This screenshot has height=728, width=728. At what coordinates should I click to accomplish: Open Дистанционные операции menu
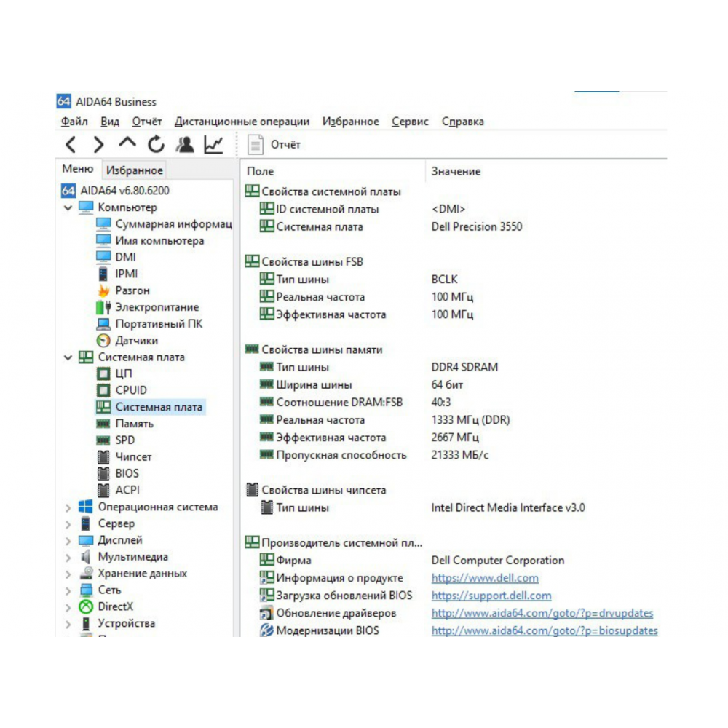pyautogui.click(x=242, y=122)
